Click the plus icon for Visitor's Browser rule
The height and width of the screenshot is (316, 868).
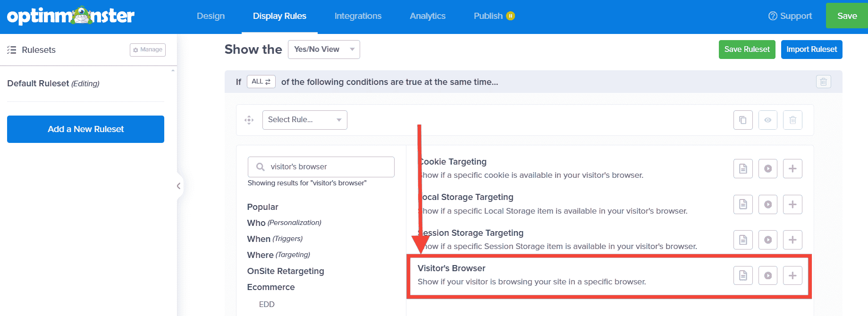point(792,275)
